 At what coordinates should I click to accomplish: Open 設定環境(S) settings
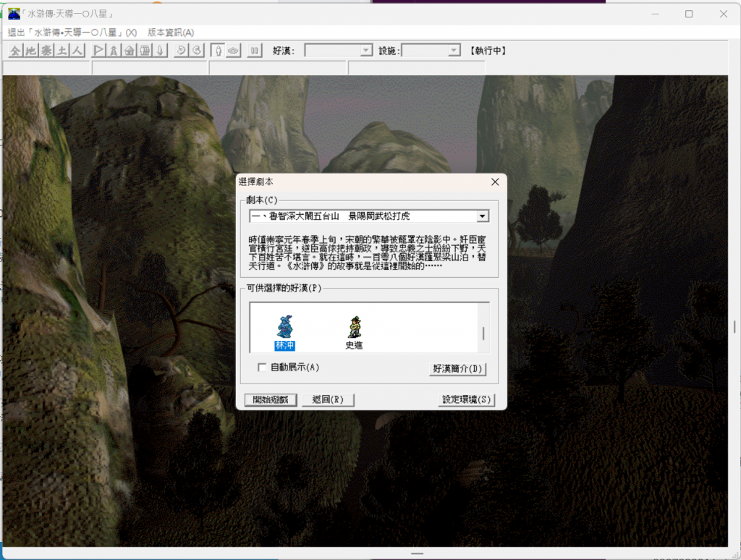pos(467,400)
